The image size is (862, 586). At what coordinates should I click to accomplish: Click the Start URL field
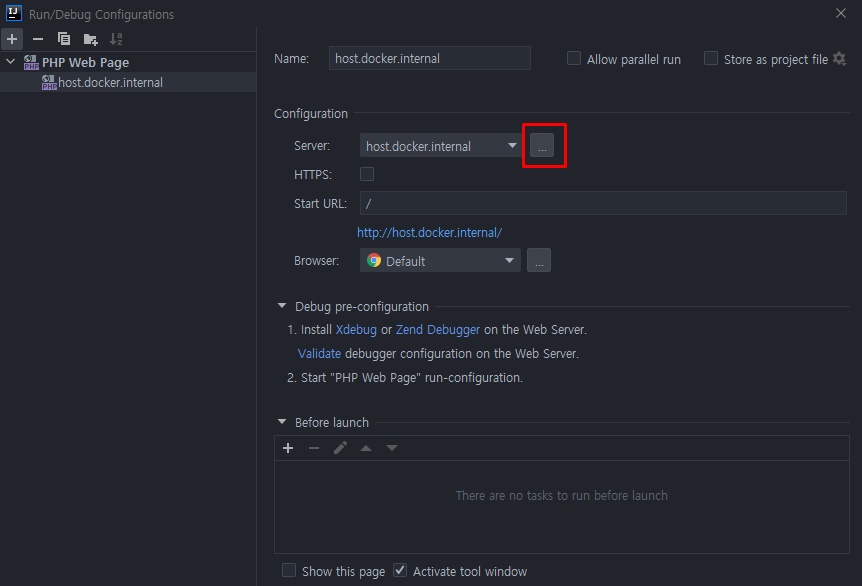pos(603,203)
